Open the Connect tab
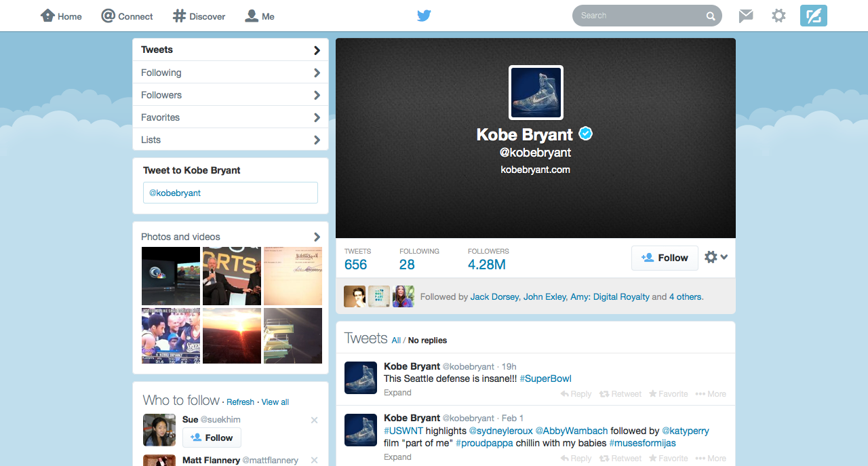Screen dimensions: 868x466 click(x=127, y=16)
